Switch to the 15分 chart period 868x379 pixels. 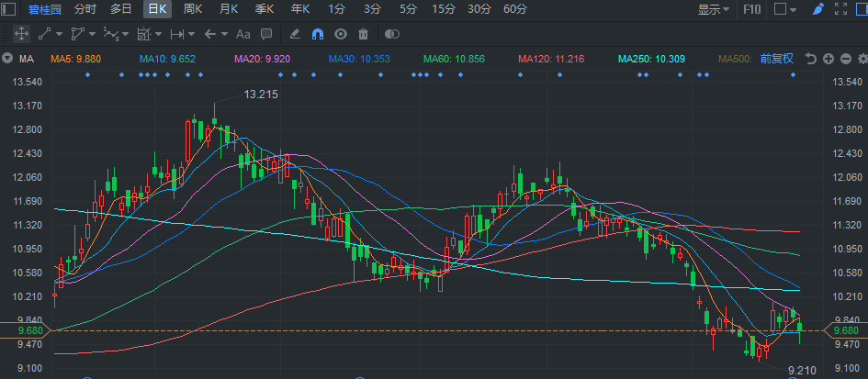[444, 9]
